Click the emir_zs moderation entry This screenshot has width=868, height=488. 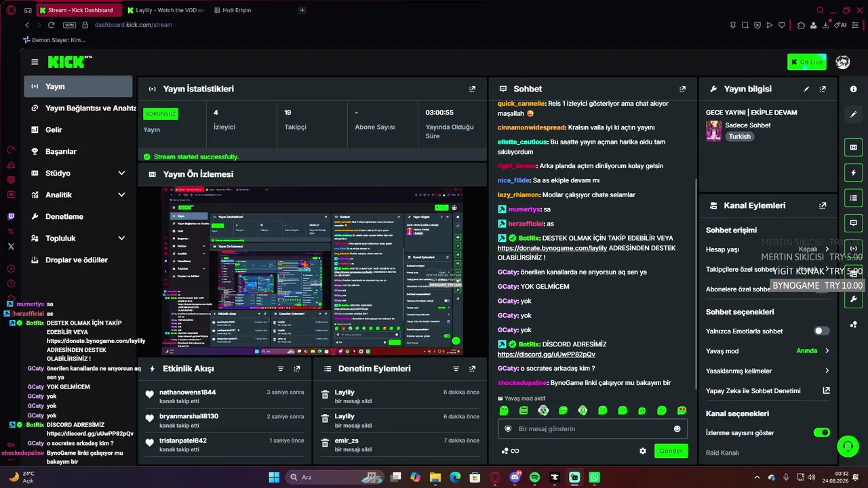coord(400,445)
